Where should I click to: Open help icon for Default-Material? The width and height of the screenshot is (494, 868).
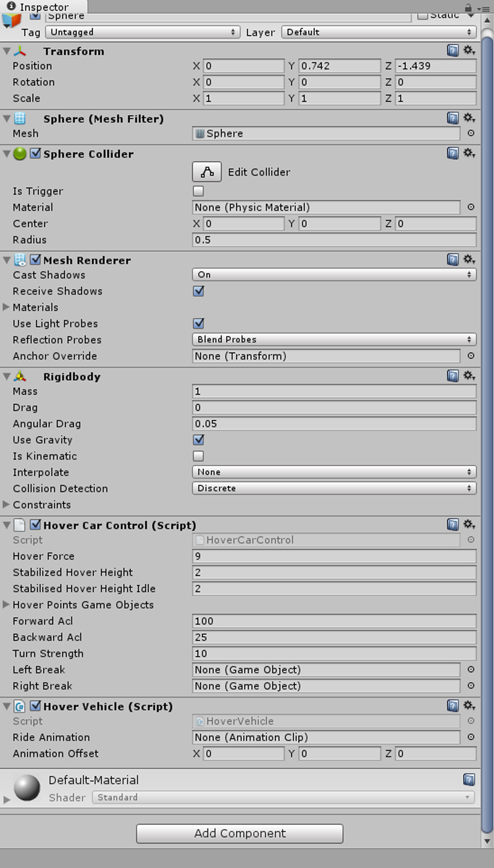[x=469, y=780]
